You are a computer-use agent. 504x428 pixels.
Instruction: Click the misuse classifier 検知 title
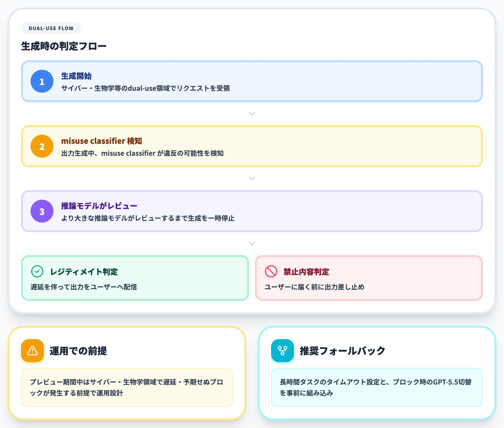102,141
